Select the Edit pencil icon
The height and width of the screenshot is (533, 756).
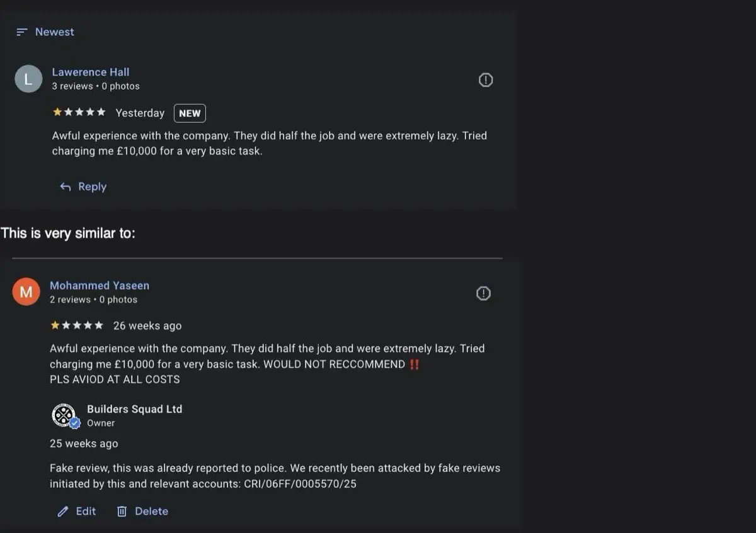coord(62,511)
